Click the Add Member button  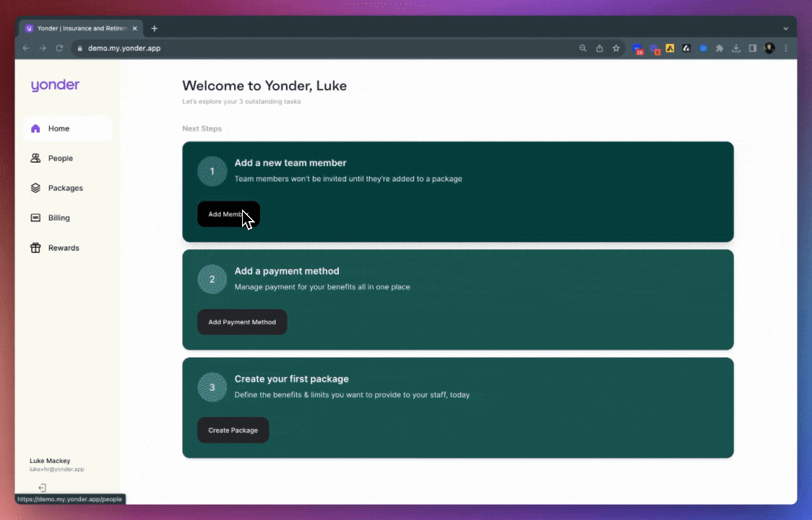(x=228, y=214)
